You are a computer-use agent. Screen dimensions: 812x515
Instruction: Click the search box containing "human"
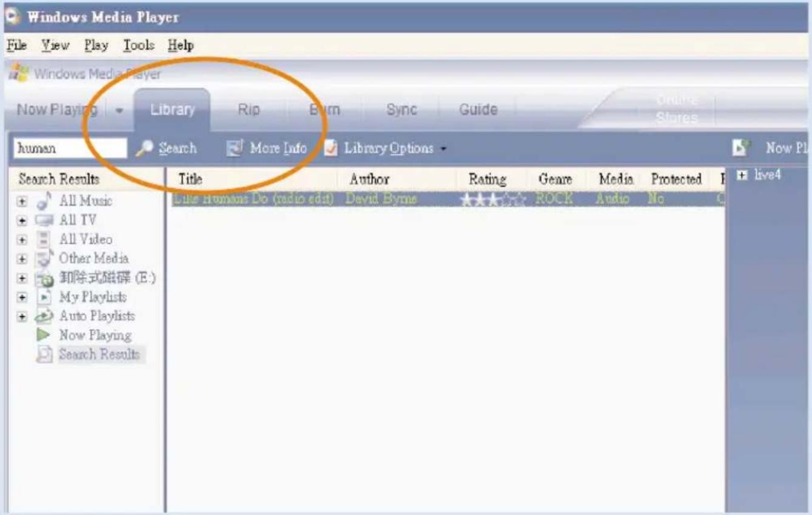point(70,148)
